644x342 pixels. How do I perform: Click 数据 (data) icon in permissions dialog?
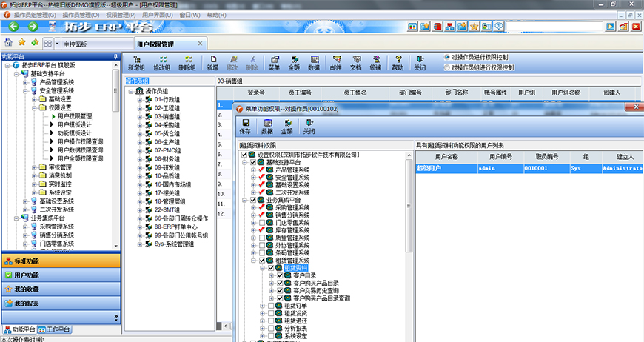point(267,127)
